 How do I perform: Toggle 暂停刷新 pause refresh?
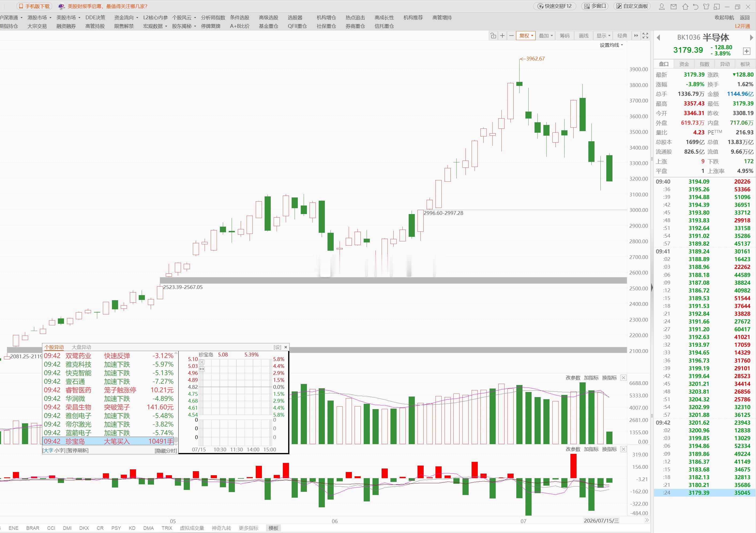(77, 450)
